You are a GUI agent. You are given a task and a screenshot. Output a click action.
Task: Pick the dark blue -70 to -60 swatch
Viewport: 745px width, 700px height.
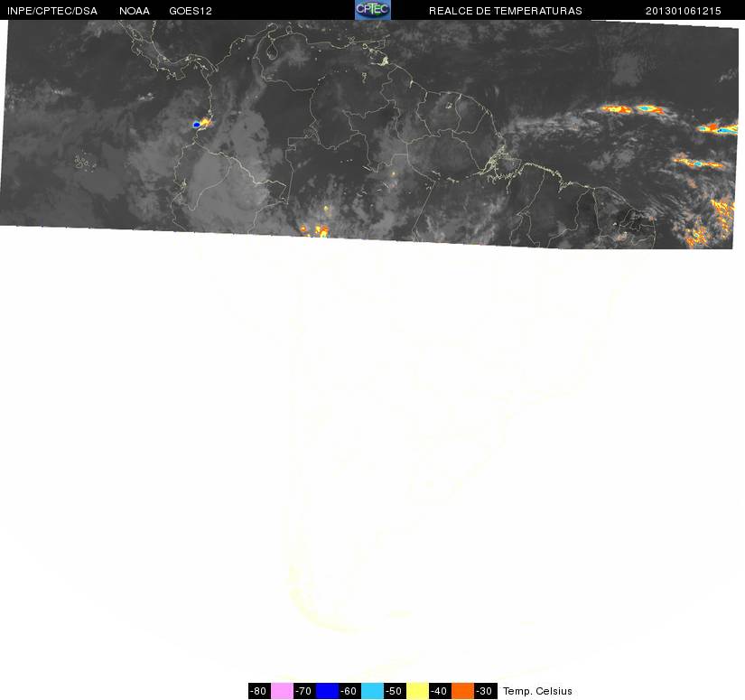327,691
